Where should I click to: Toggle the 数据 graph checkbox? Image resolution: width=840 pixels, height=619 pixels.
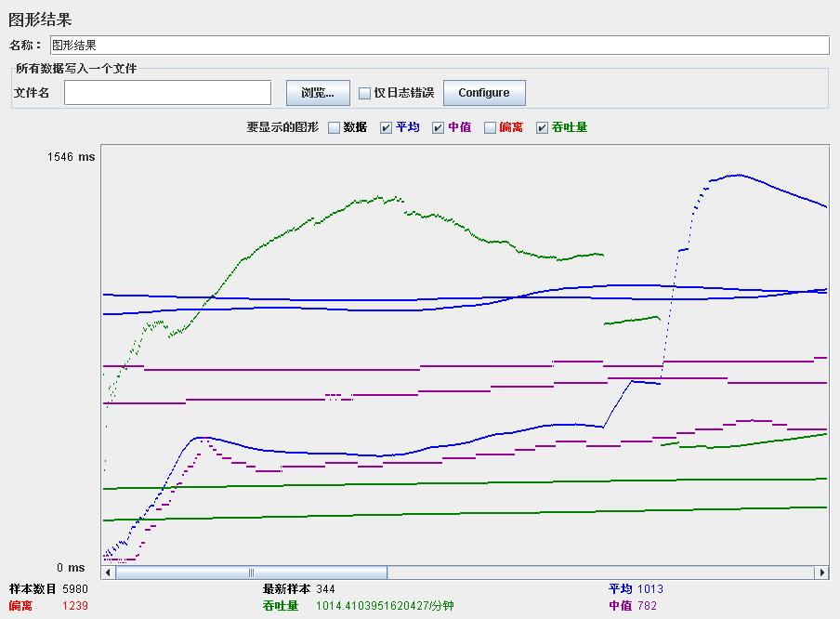[334, 127]
